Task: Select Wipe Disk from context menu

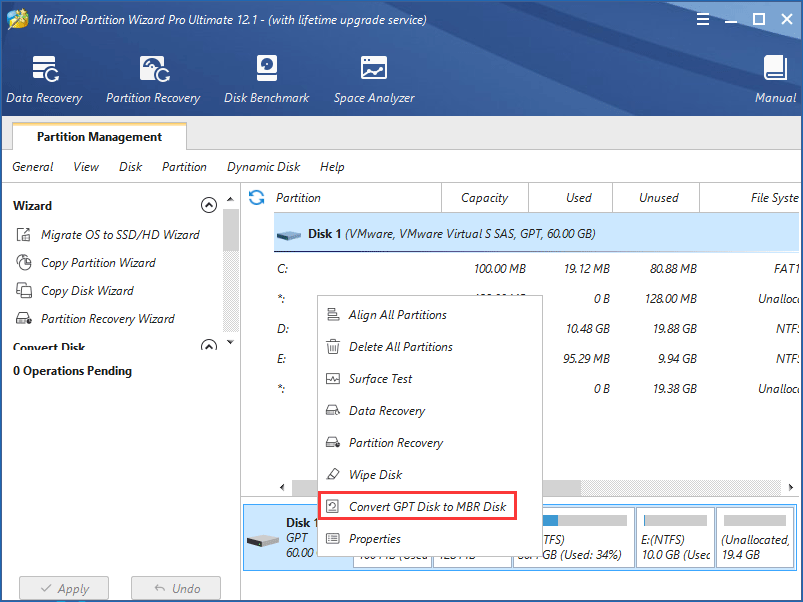Action: point(375,475)
